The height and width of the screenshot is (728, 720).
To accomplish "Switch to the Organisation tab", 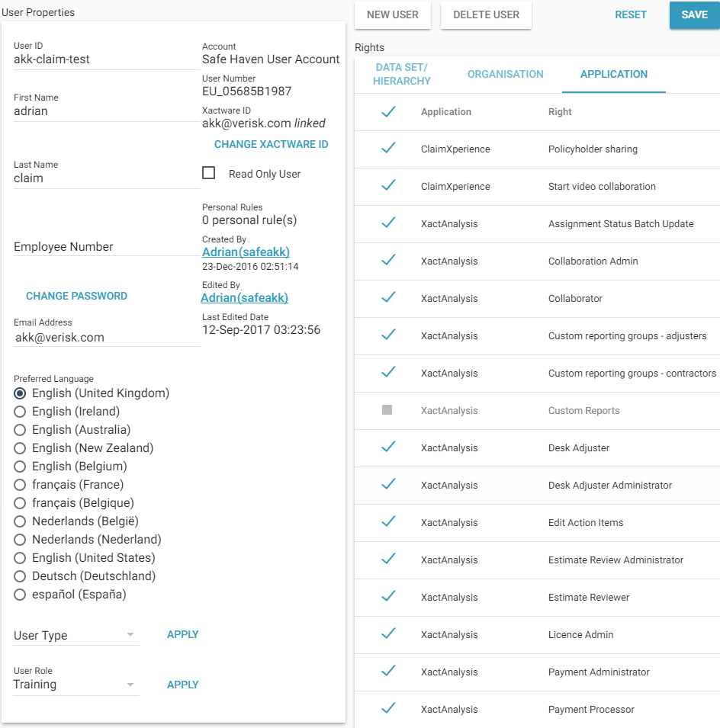I will point(505,74).
